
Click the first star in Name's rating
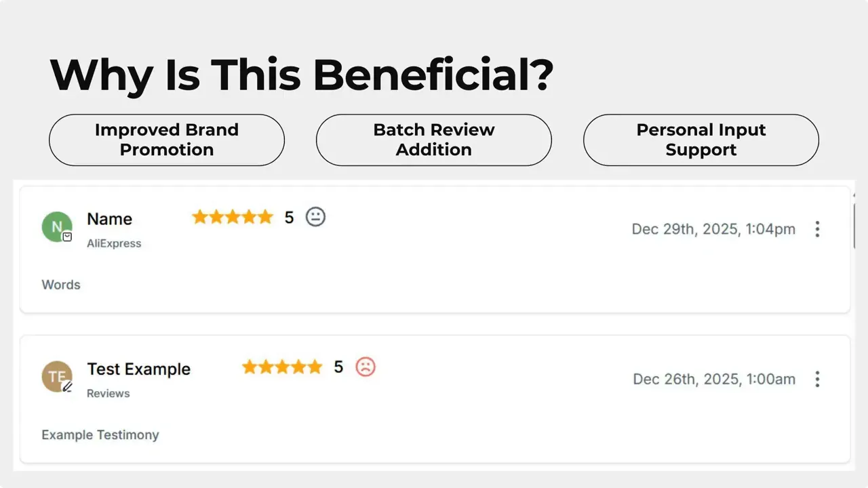[199, 217]
